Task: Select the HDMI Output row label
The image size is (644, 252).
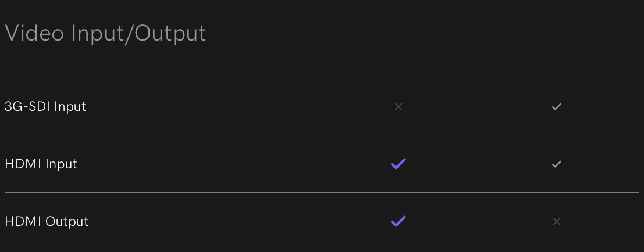Action: coord(47,221)
